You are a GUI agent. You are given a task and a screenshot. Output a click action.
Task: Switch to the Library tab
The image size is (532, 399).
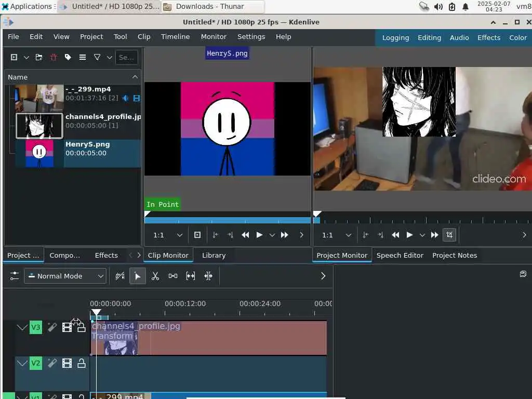[x=214, y=256]
